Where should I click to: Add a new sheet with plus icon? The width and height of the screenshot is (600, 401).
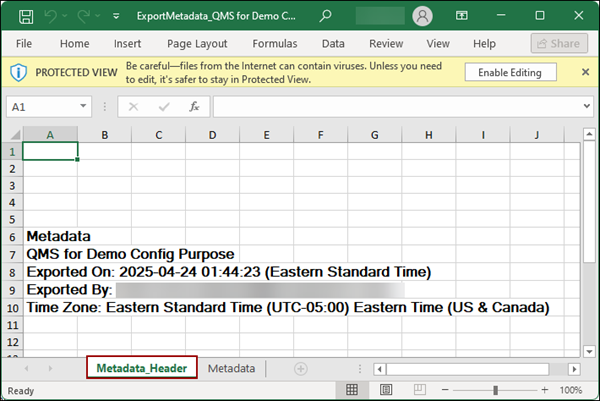pos(300,368)
